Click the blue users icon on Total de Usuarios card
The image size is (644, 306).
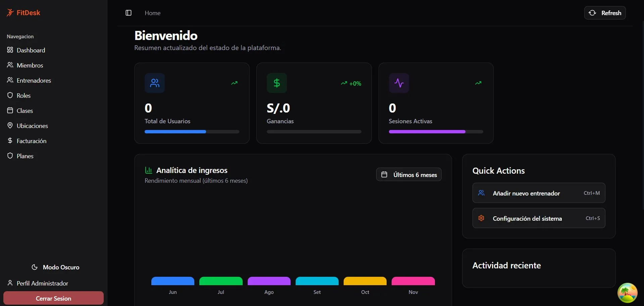pos(155,83)
